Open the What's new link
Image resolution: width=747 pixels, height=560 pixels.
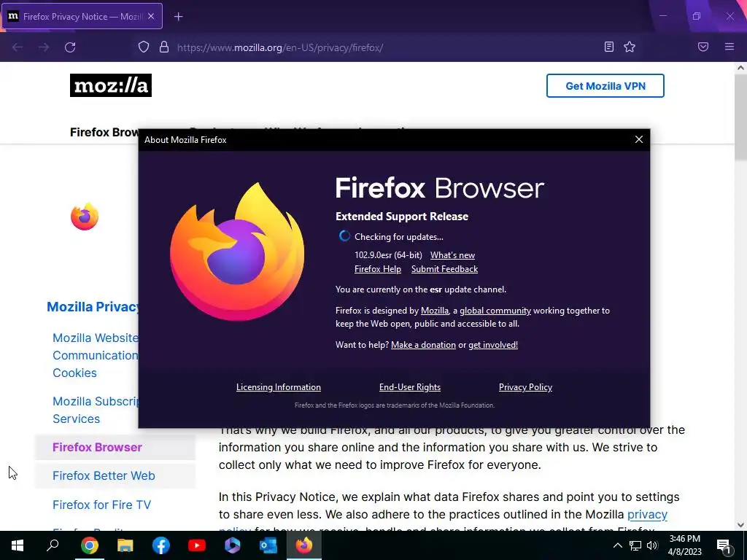(x=452, y=255)
